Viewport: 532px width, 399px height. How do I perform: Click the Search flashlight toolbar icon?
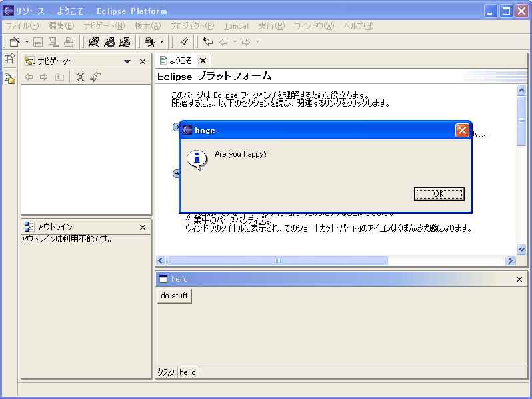[x=184, y=42]
